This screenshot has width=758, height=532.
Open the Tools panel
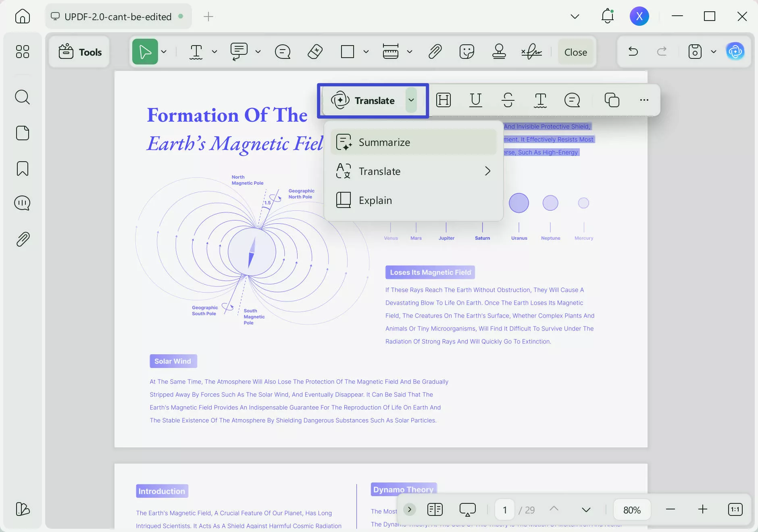coord(79,52)
